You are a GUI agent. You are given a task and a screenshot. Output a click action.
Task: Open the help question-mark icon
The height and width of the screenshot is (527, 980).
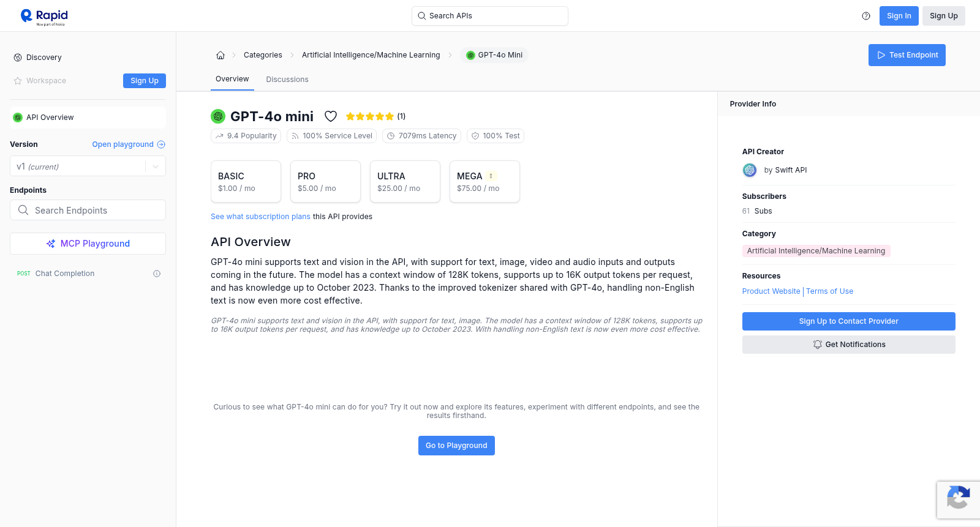point(866,16)
